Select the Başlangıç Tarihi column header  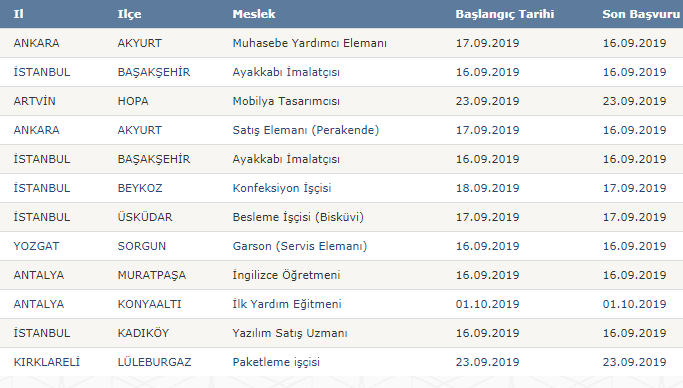(505, 14)
